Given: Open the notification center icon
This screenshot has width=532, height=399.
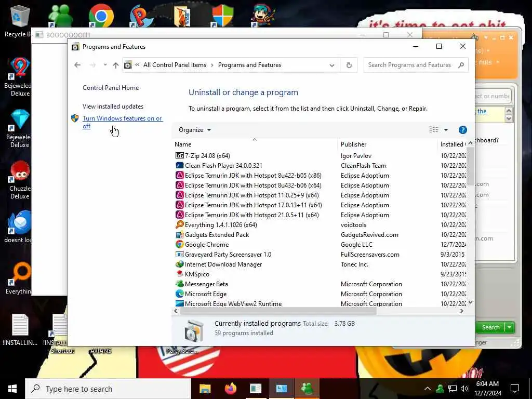Looking at the screenshot, I should point(515,389).
